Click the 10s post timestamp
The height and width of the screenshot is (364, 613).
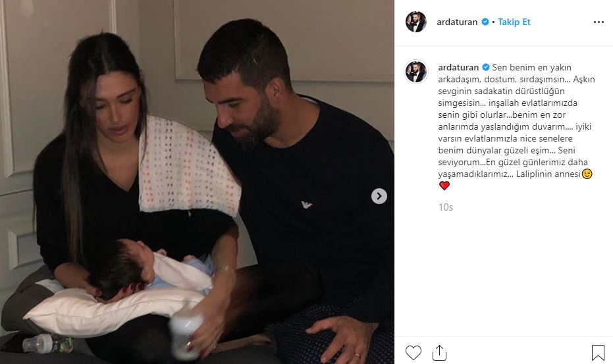(x=445, y=207)
